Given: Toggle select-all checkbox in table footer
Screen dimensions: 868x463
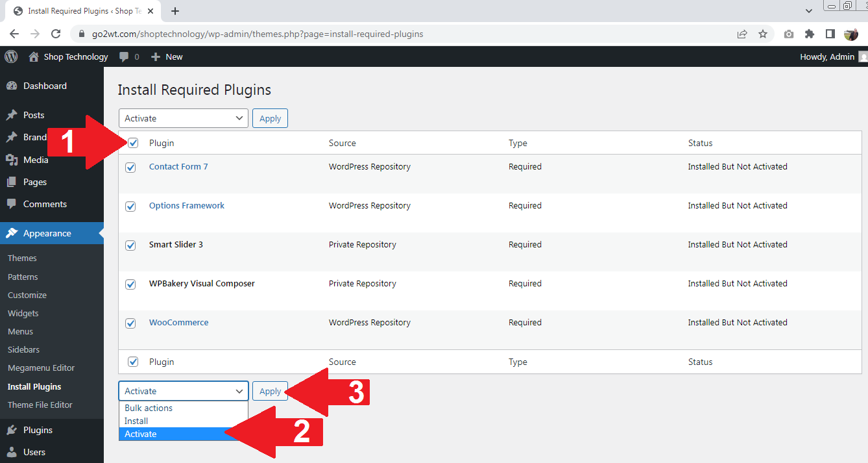Looking at the screenshot, I should [x=133, y=362].
